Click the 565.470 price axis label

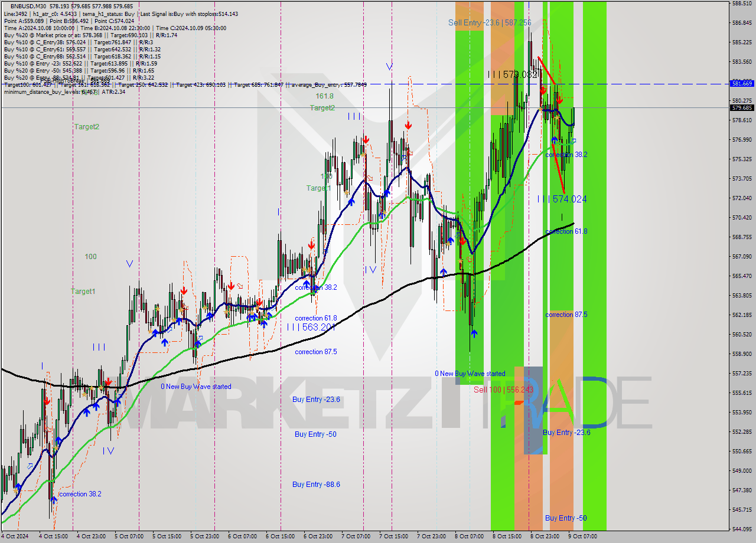click(742, 276)
